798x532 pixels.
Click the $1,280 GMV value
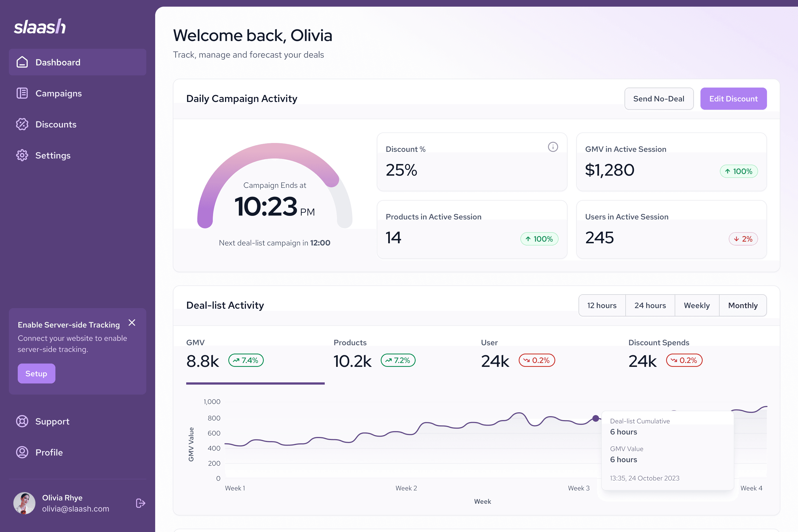tap(610, 170)
